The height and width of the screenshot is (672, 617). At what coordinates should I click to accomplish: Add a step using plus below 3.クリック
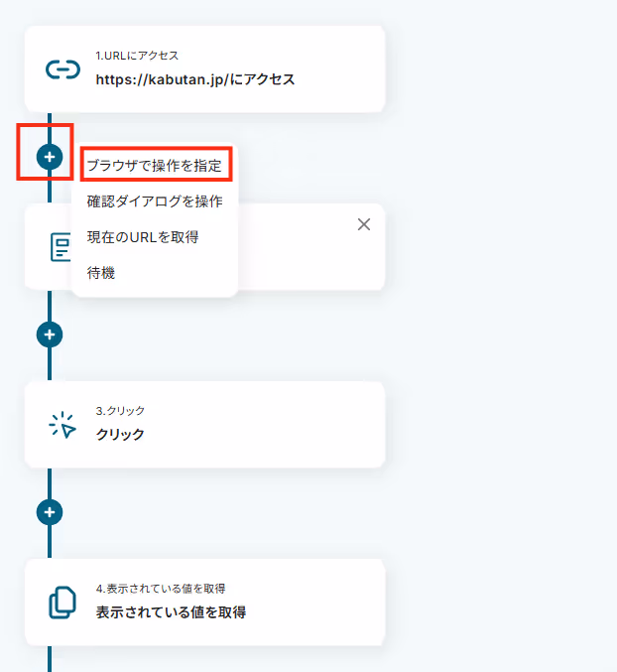(50, 512)
